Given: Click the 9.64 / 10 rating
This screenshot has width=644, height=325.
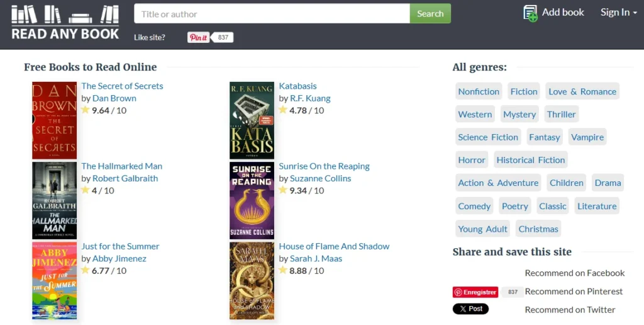Looking at the screenshot, I should pos(109,111).
